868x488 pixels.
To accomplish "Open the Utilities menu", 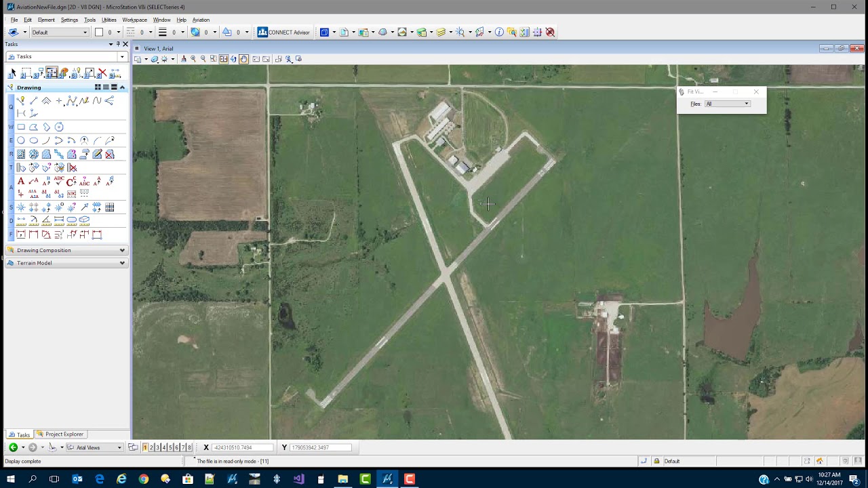I will point(109,20).
